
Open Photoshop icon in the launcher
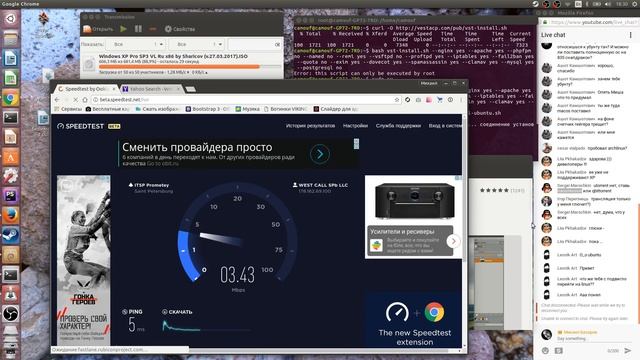(x=10, y=196)
